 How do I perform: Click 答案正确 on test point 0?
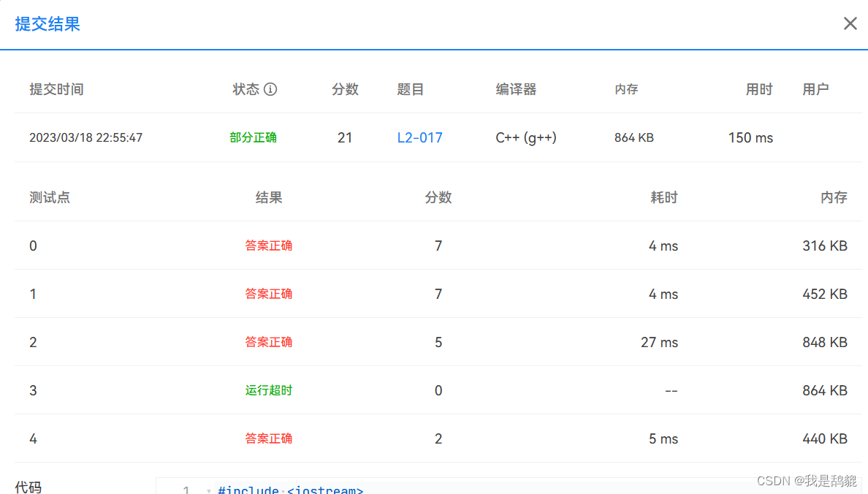(269, 246)
